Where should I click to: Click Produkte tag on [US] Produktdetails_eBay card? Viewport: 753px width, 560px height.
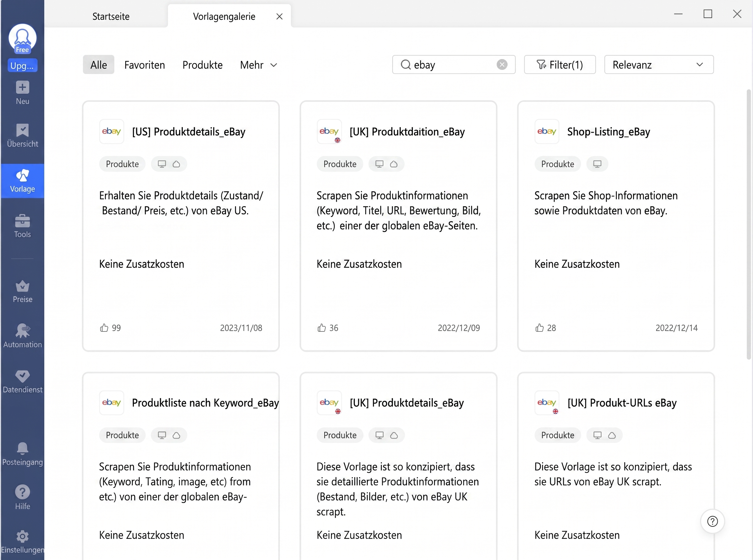pos(122,164)
